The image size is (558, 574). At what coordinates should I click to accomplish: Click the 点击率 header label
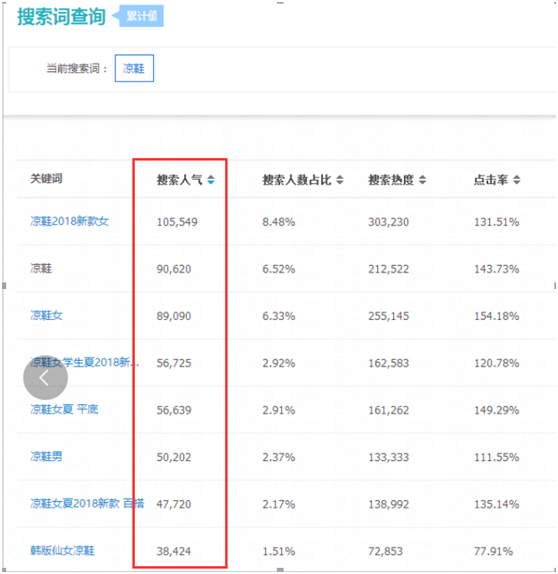[x=491, y=180]
